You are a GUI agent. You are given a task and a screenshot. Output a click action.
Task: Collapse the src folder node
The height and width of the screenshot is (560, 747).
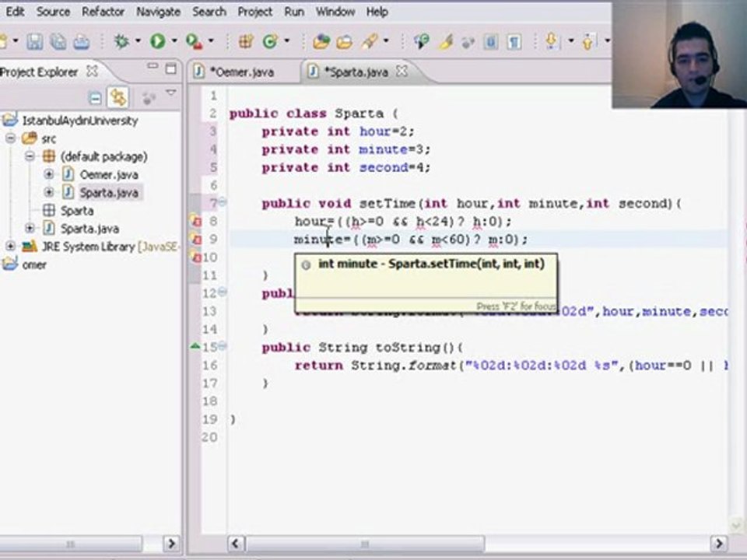point(10,138)
